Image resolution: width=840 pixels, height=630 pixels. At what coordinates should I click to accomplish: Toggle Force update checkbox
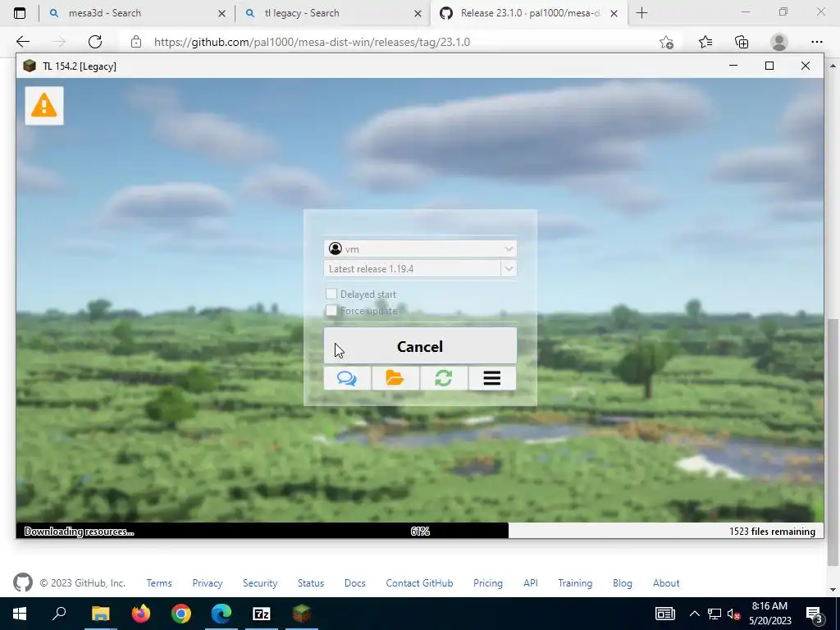(331, 310)
